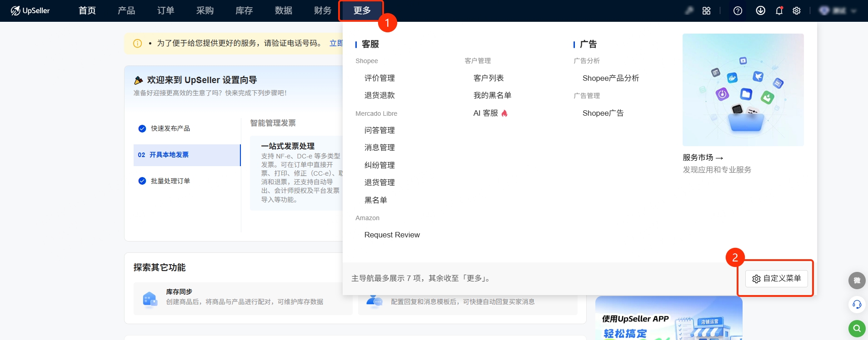Go to 消息管理 under Mercado Libre
This screenshot has width=868, height=340.
(379, 148)
